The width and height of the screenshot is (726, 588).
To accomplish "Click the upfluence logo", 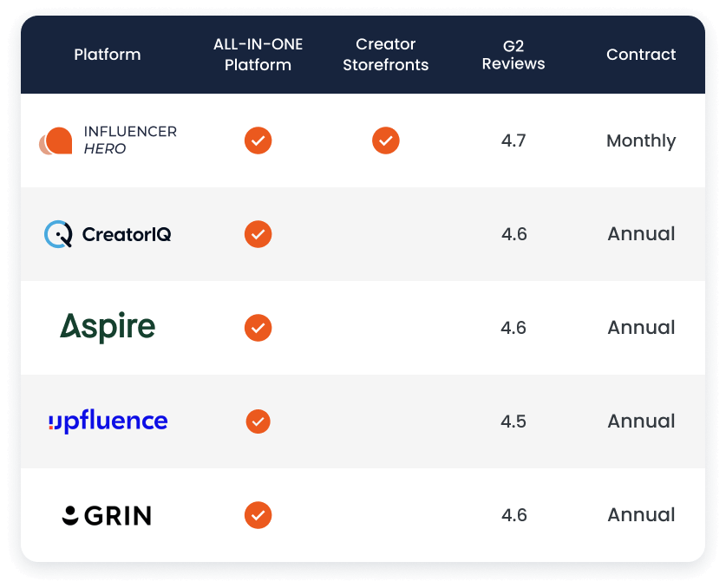I will 108,421.
